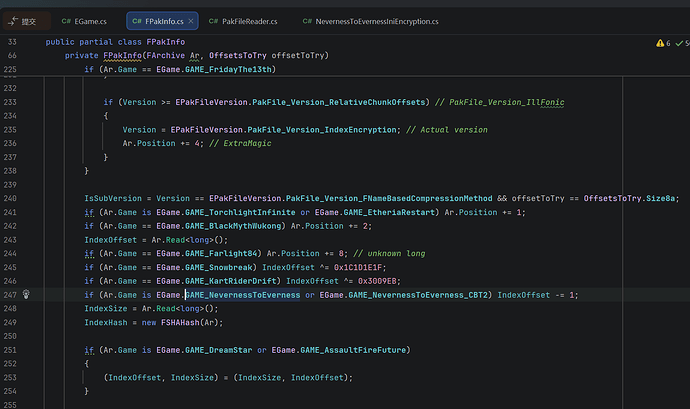
Task: Click the C# icon on PakFileReader.cs tab
Action: [x=213, y=21]
